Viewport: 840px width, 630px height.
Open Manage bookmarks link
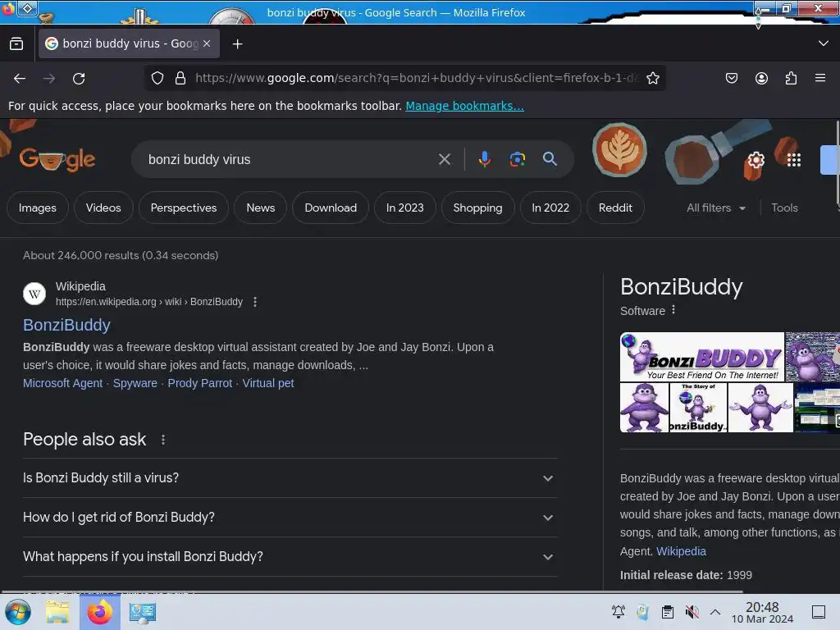click(x=464, y=106)
